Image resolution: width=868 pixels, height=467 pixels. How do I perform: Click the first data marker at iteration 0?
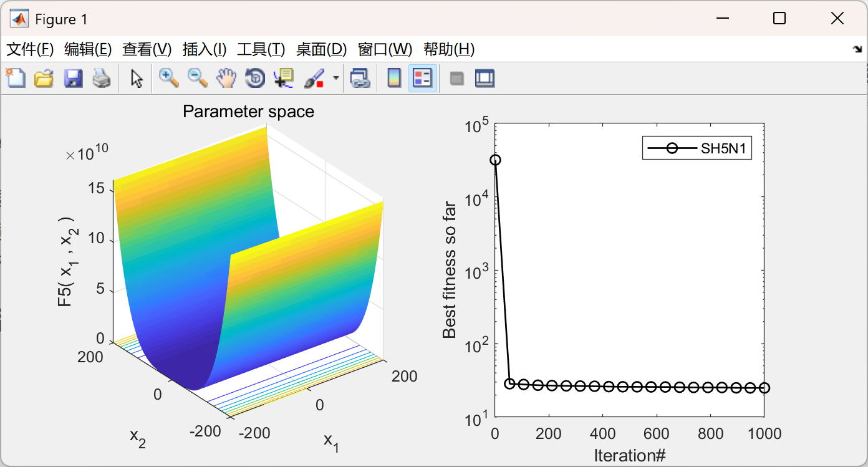click(495, 160)
